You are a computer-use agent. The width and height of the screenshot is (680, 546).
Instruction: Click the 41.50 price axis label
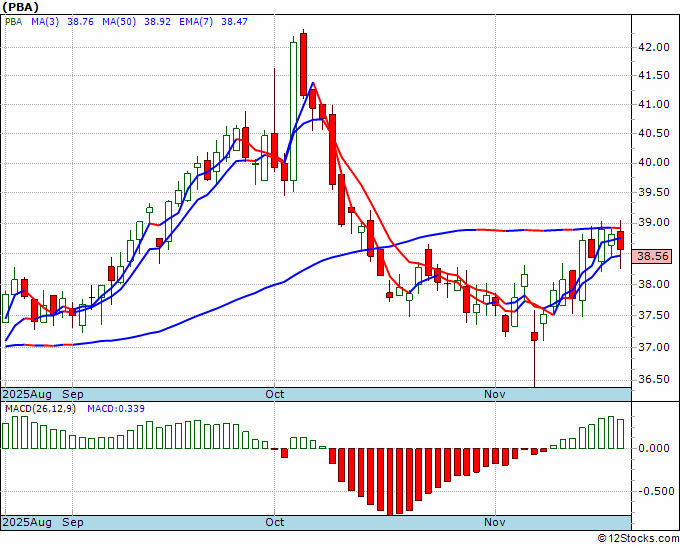654,75
